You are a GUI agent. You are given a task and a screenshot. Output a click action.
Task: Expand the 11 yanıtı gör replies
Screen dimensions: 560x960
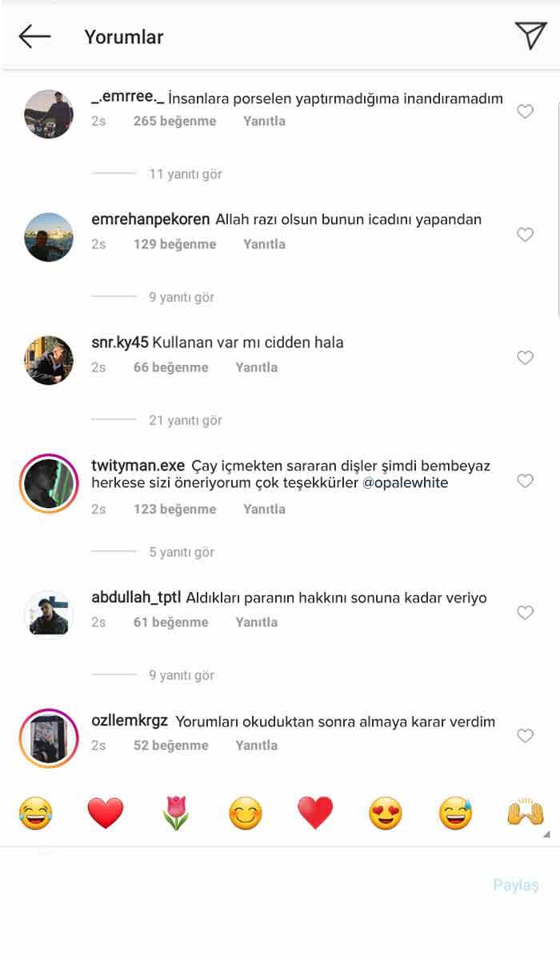coord(185,174)
